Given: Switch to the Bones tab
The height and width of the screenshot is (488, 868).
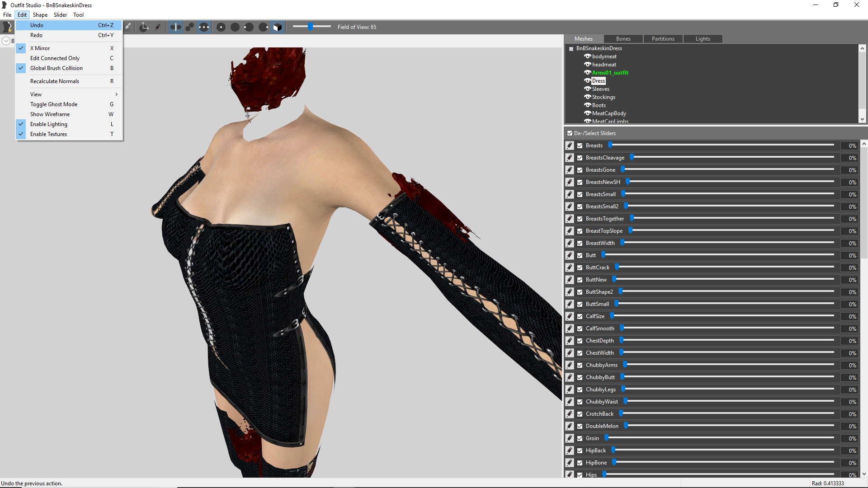Looking at the screenshot, I should [x=623, y=39].
